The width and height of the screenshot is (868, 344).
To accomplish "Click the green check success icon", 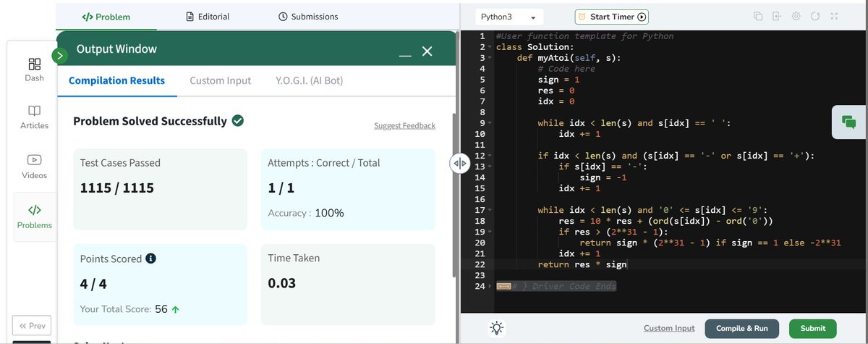I will pos(238,121).
